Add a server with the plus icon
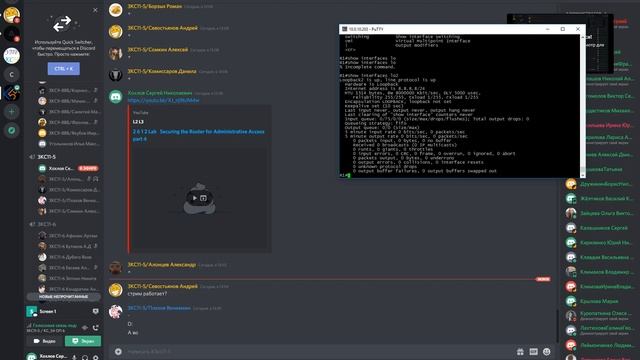Screen dimensions: 640x360 [x=11, y=111]
